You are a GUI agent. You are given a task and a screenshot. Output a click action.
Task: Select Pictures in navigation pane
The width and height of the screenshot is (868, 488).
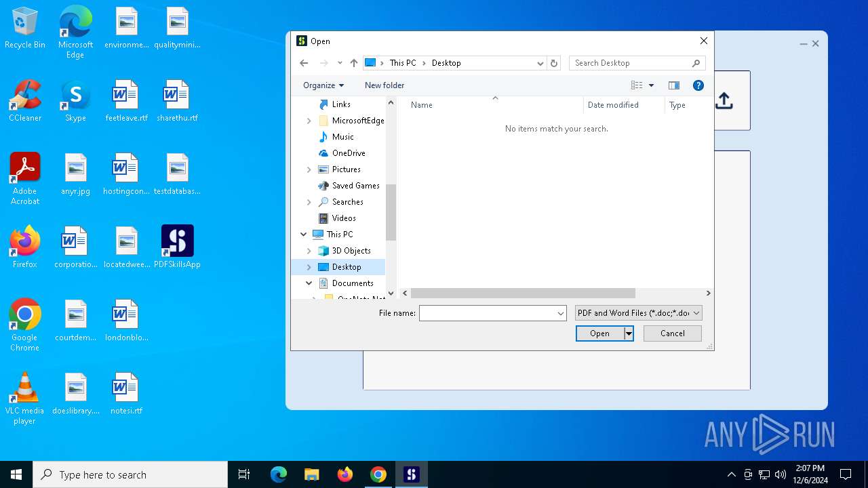[347, 169]
